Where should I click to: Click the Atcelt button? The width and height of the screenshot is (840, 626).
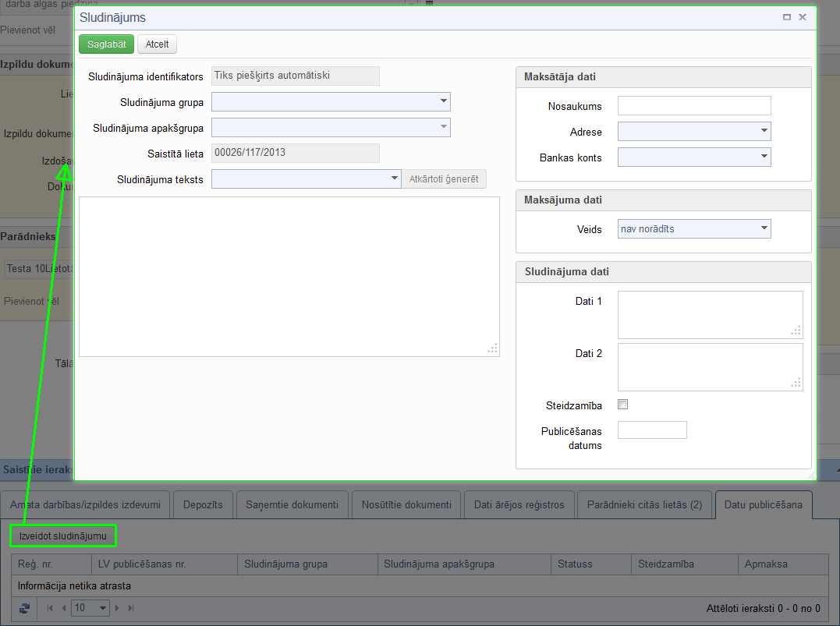[x=157, y=44]
